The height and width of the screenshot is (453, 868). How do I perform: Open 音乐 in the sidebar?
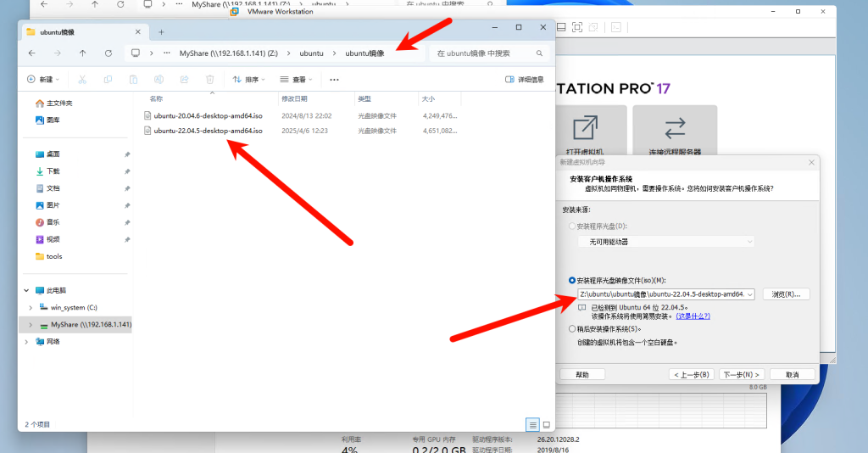click(47, 222)
